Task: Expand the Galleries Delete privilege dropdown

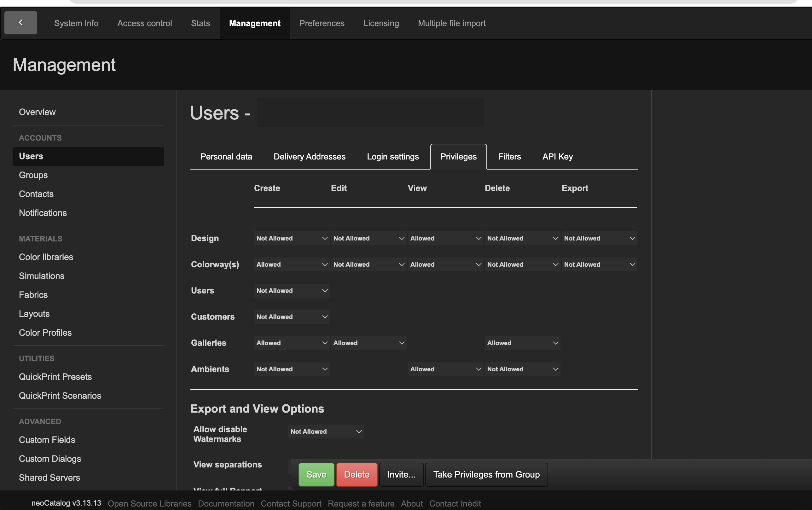Action: pos(522,343)
